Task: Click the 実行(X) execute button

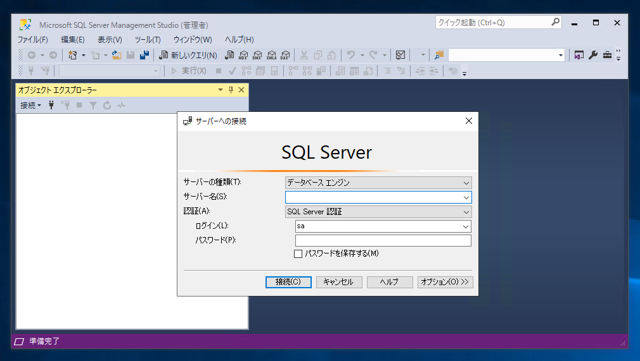Action: click(188, 71)
